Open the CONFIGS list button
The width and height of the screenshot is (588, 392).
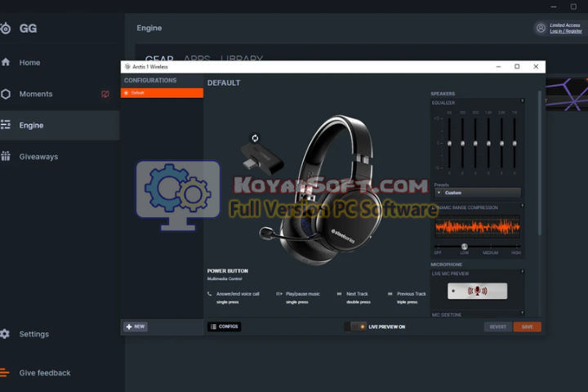click(225, 327)
